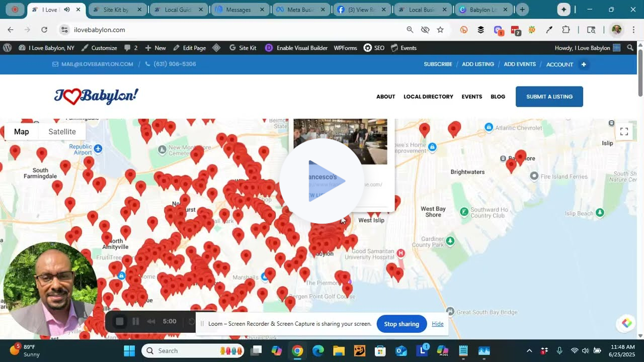The height and width of the screenshot is (362, 644).
Task: Click Enable Visual Builder
Action: coord(297,48)
